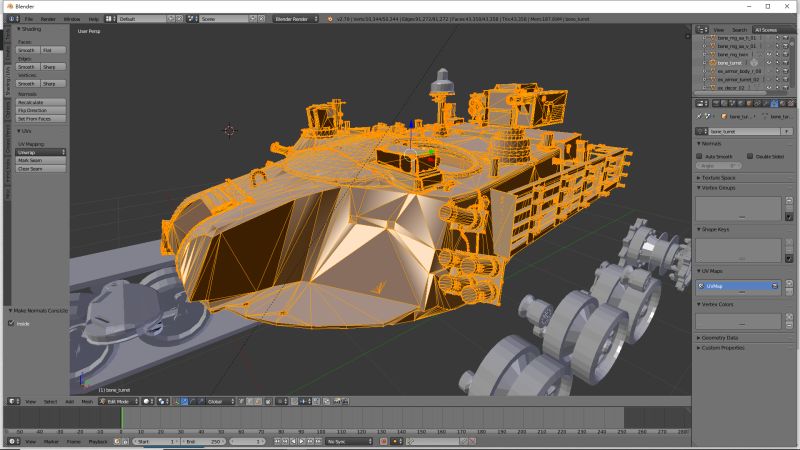Viewport: 800px width, 450px height.
Task: Collapse the Shading panel
Action: click(29, 29)
